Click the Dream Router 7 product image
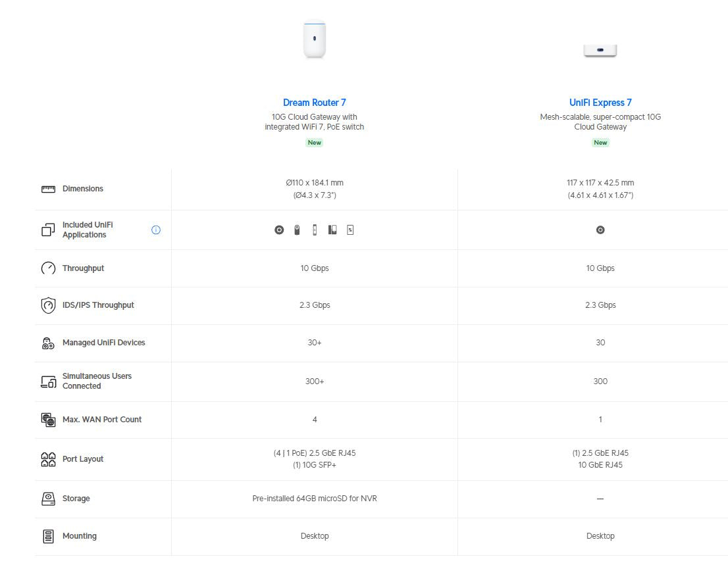728x567 pixels. click(x=315, y=39)
